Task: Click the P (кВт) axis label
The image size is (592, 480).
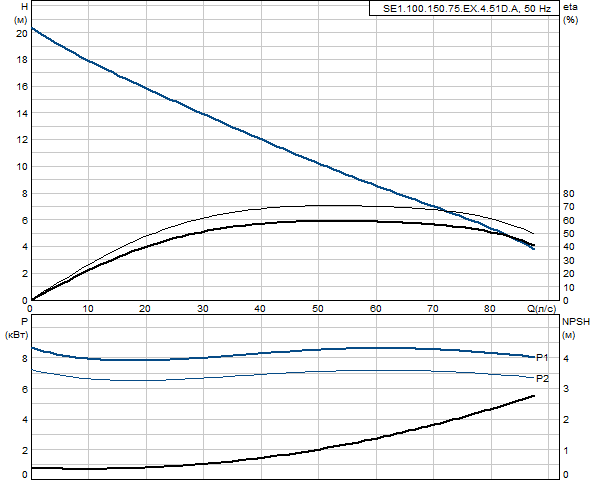Action: tap(17, 328)
